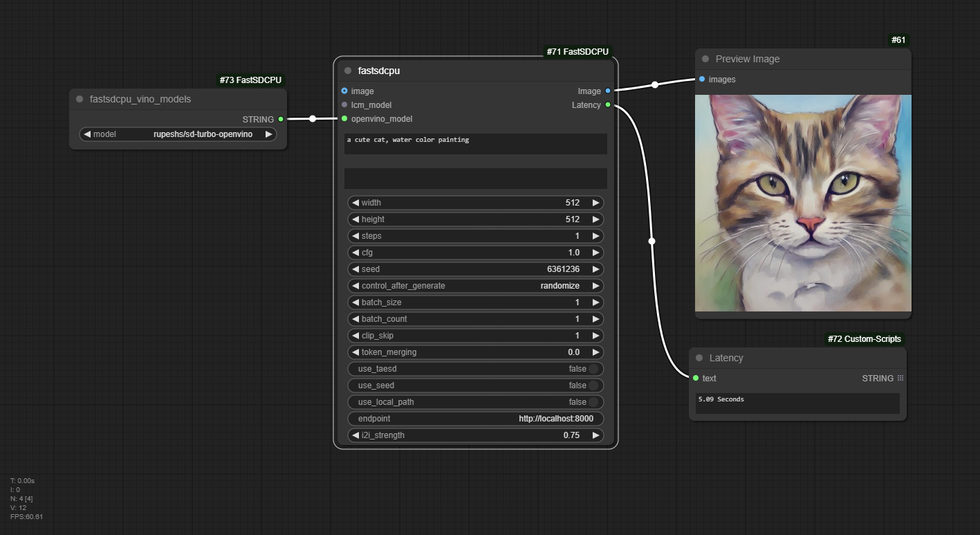980x535 pixels.
Task: Click the openvino_model input port
Action: (x=344, y=118)
